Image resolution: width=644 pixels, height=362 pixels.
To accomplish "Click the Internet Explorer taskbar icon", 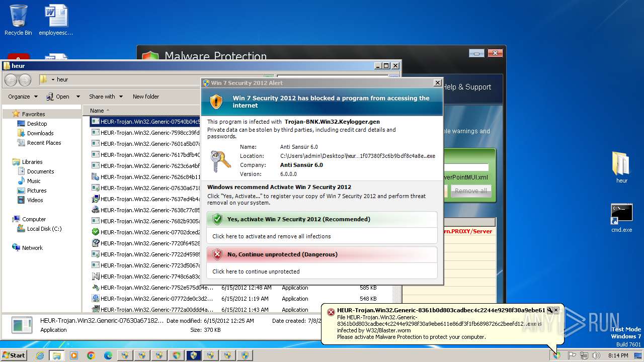I will pyautogui.click(x=40, y=355).
